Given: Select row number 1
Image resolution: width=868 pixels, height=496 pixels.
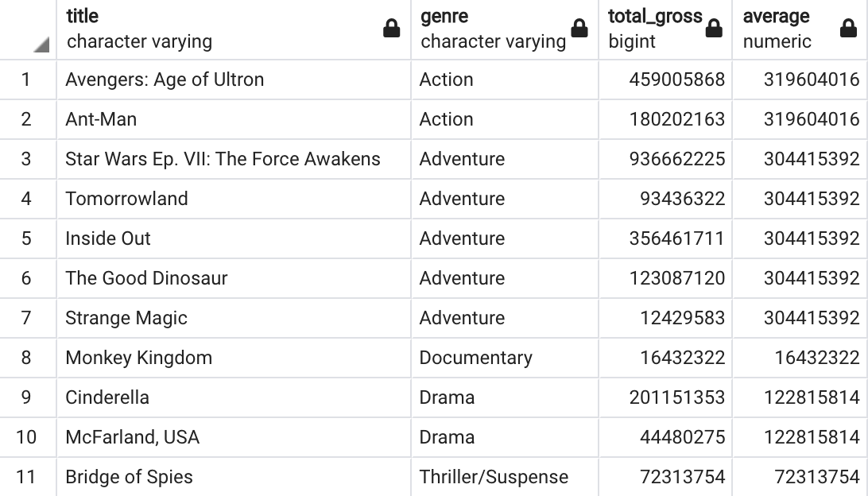Looking at the screenshot, I should click(x=27, y=79).
